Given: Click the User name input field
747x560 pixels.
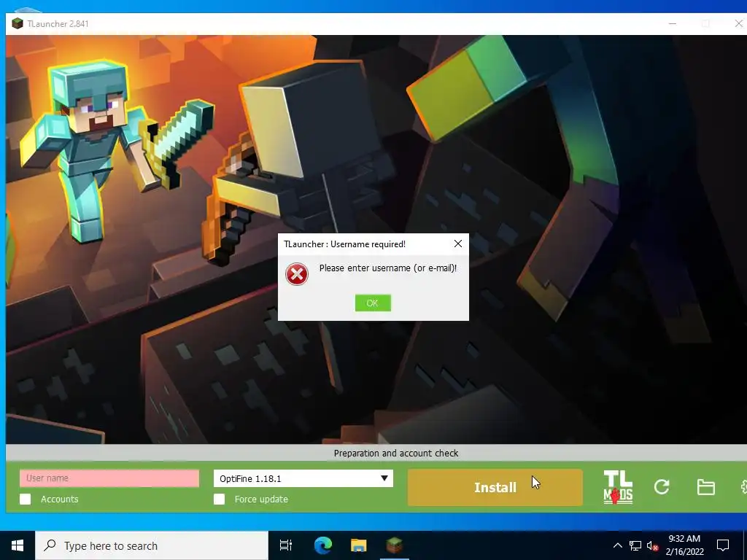Looking at the screenshot, I should point(109,478).
